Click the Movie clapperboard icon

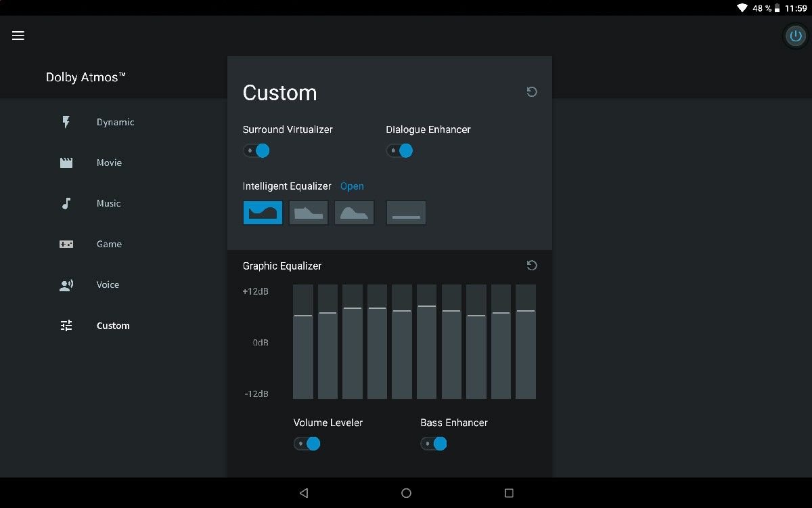tap(66, 163)
